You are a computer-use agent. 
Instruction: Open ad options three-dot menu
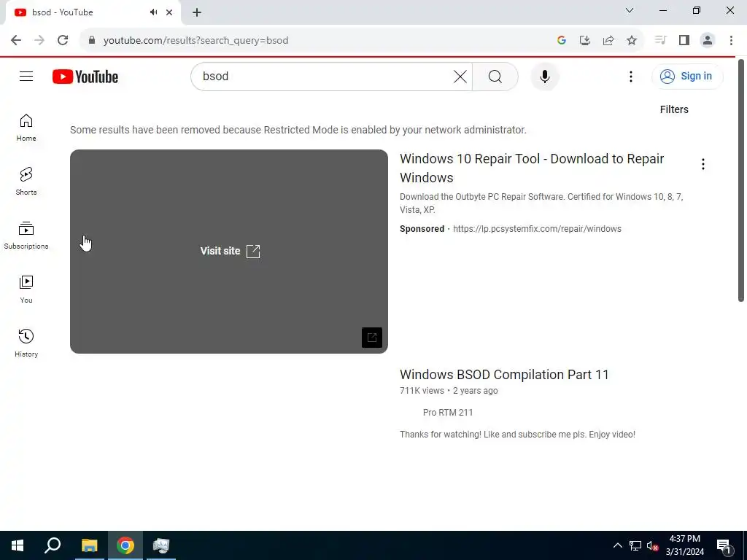click(x=703, y=164)
